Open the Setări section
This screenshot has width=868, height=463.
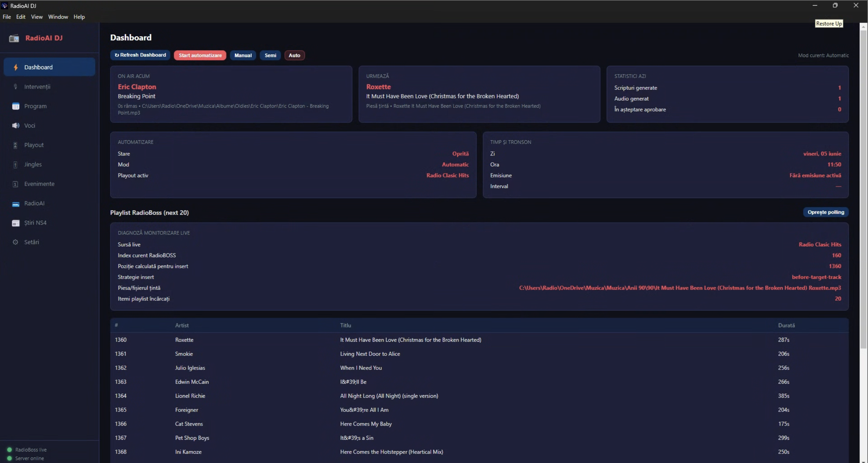(49, 242)
